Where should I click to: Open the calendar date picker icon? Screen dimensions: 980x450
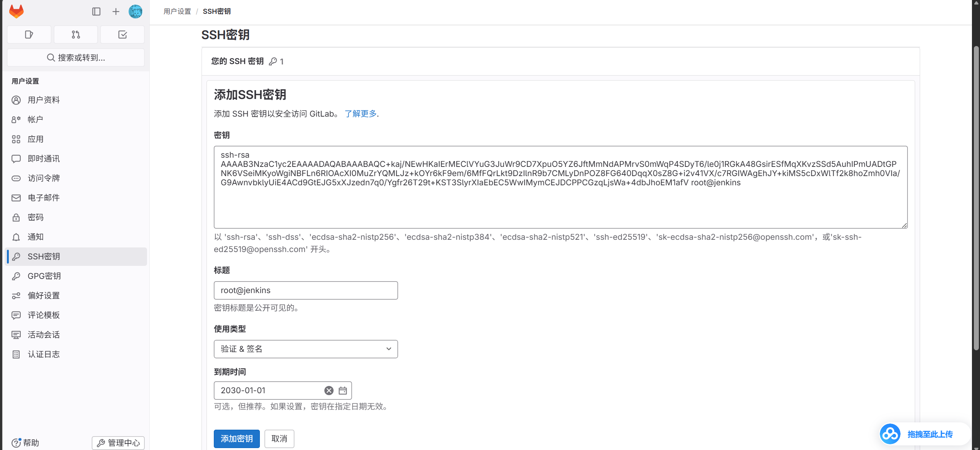[343, 391]
